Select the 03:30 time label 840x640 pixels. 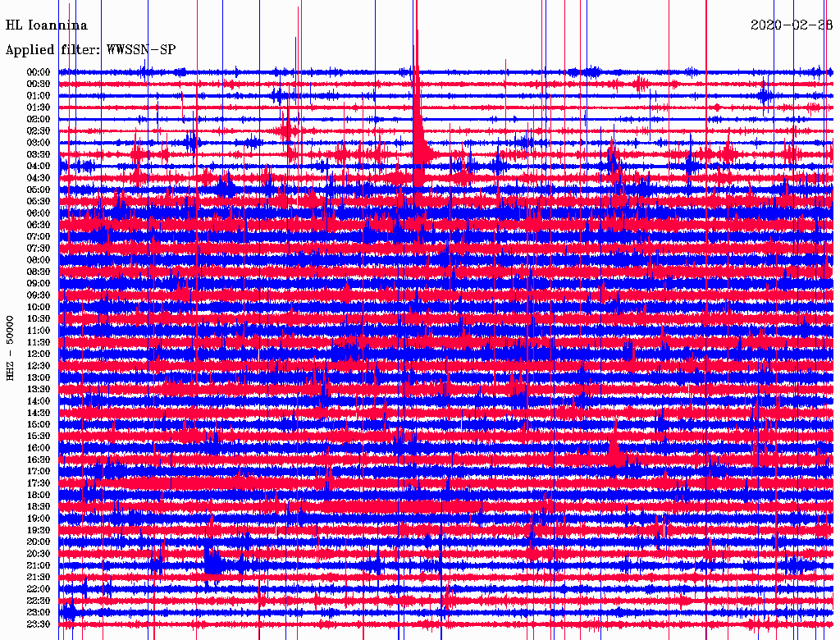39,154
